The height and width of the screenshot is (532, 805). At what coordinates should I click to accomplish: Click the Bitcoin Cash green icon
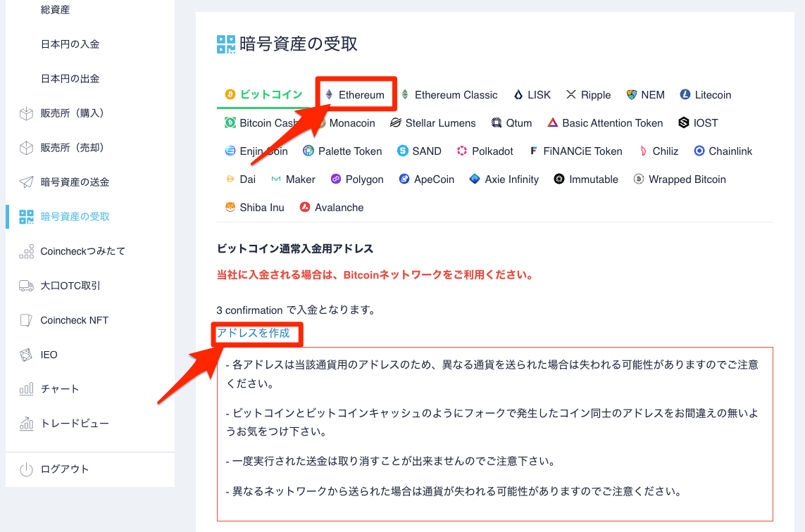click(x=230, y=122)
